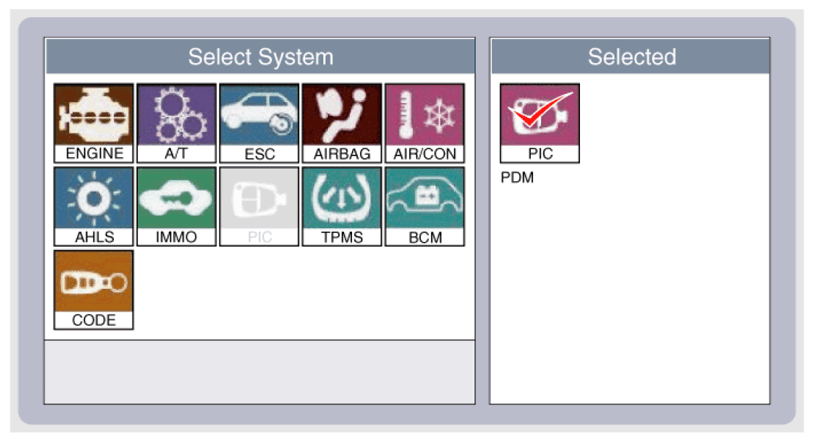This screenshot has height=442, width=814.
Task: Deselect the checked PIC icon in Selected
Action: coord(540,122)
